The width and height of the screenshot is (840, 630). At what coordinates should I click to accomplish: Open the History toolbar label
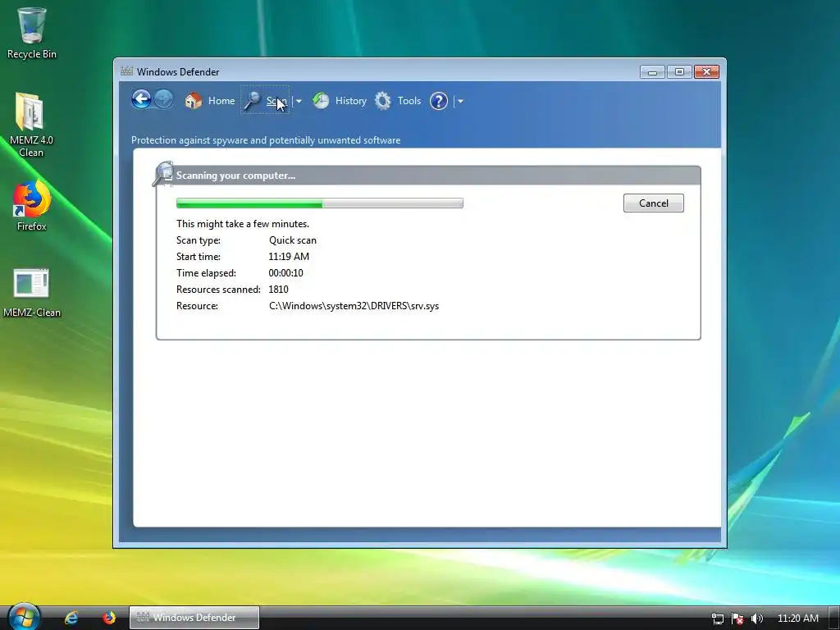tap(351, 101)
